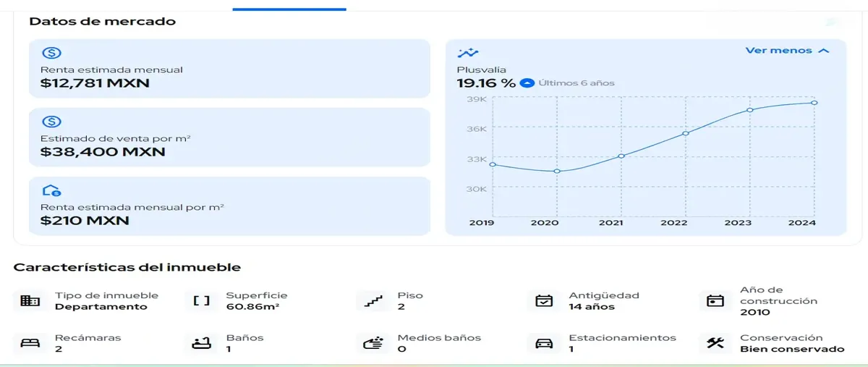Click the $38,400 MXN sale estimate
This screenshot has width=868, height=367.
[103, 152]
